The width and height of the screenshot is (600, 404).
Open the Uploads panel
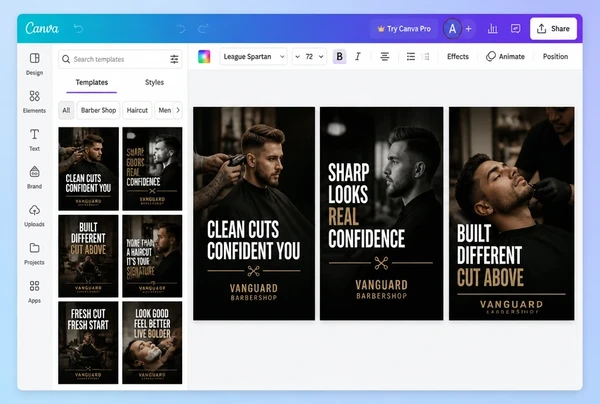[x=34, y=215]
